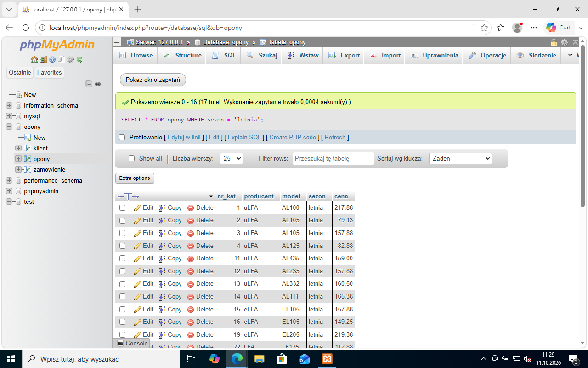
Task: Select the checkbox for row nr_kat 1
Action: pos(122,208)
